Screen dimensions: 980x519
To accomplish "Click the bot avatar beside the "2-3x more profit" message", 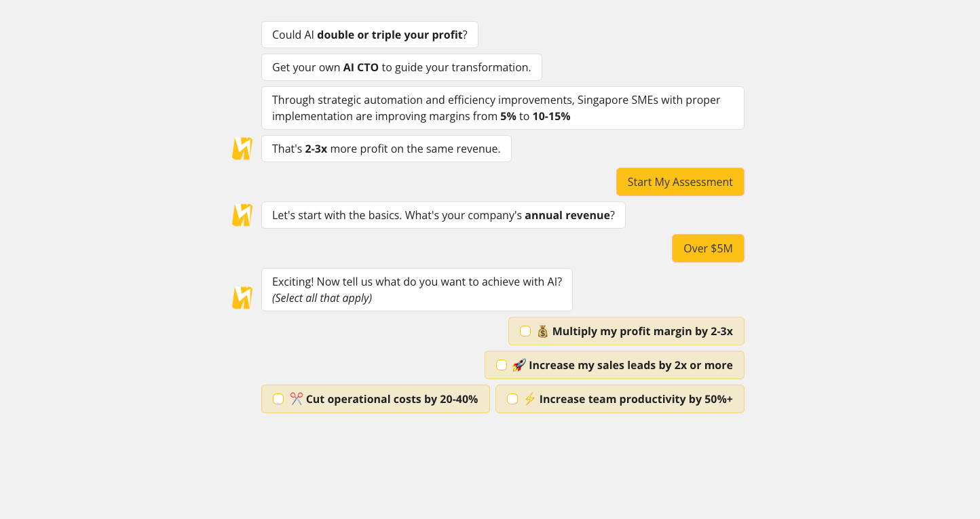I will (242, 149).
